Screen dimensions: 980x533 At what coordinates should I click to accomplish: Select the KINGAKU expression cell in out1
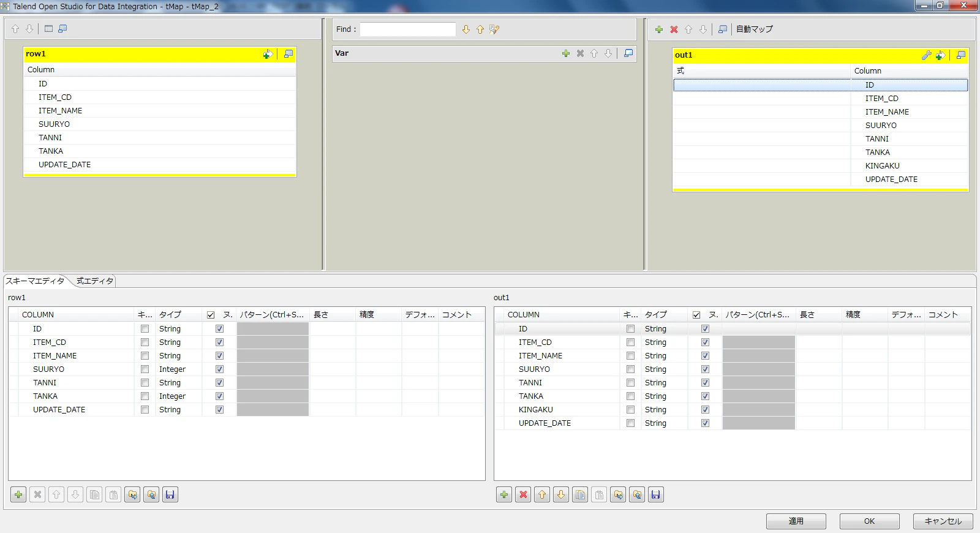pyautogui.click(x=761, y=166)
